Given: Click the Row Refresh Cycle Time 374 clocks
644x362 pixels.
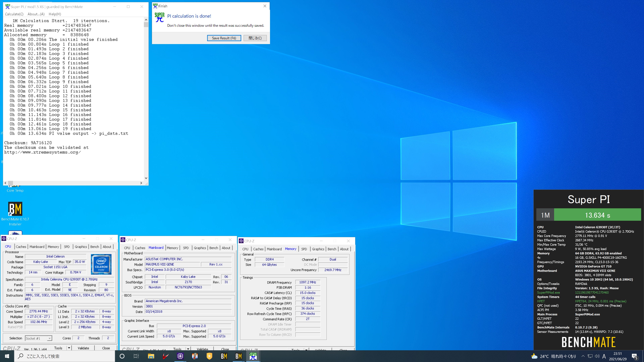Looking at the screenshot, I should coord(308,314).
